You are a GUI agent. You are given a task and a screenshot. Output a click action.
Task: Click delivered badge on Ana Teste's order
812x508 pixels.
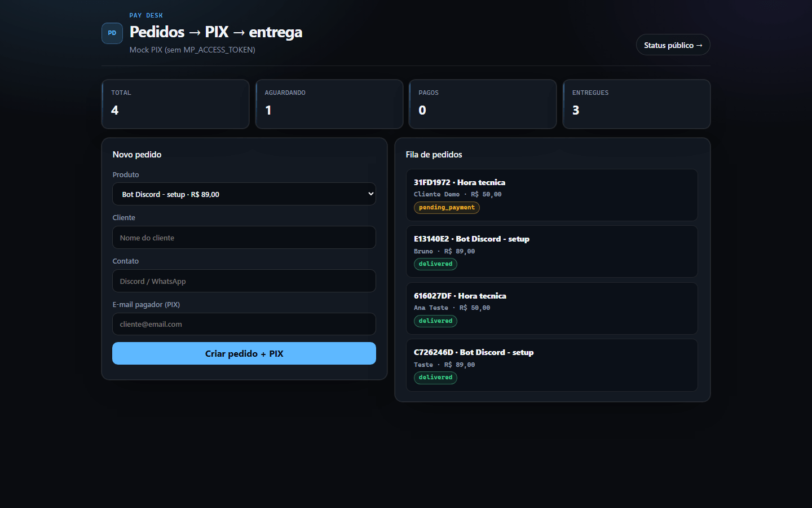click(435, 321)
